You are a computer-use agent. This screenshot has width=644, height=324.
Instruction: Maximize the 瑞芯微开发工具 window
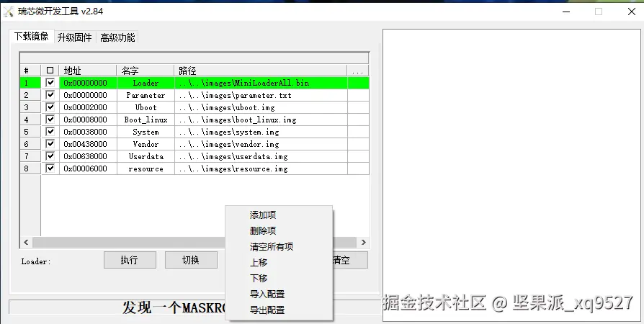coord(599,12)
